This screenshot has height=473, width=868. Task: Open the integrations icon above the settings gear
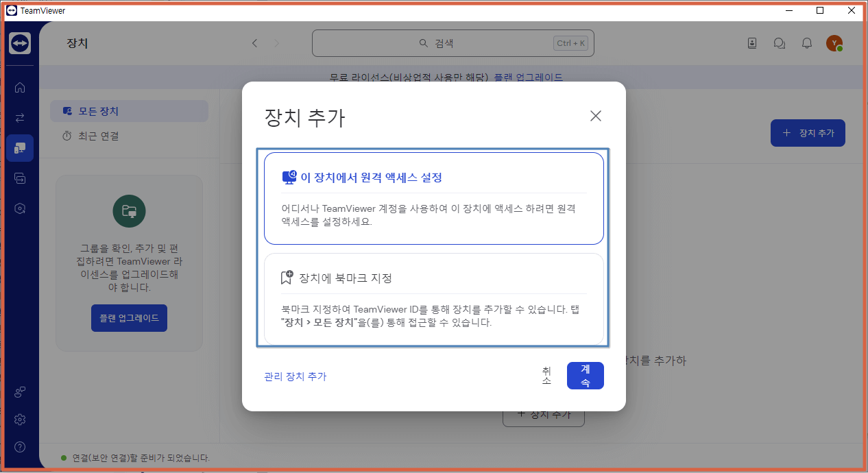20,392
